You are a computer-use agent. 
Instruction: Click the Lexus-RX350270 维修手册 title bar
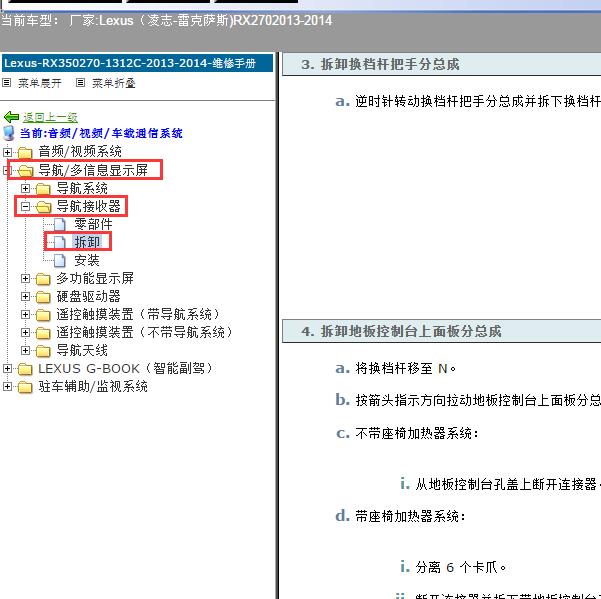(x=137, y=63)
